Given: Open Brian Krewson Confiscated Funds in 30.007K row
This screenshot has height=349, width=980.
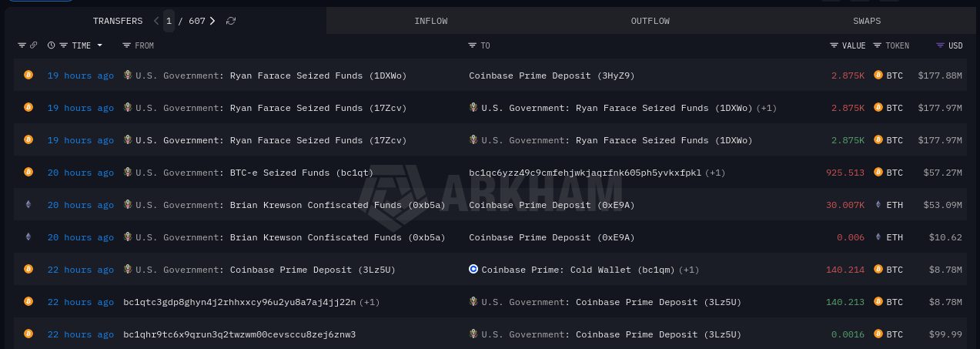Looking at the screenshot, I should pos(337,205).
